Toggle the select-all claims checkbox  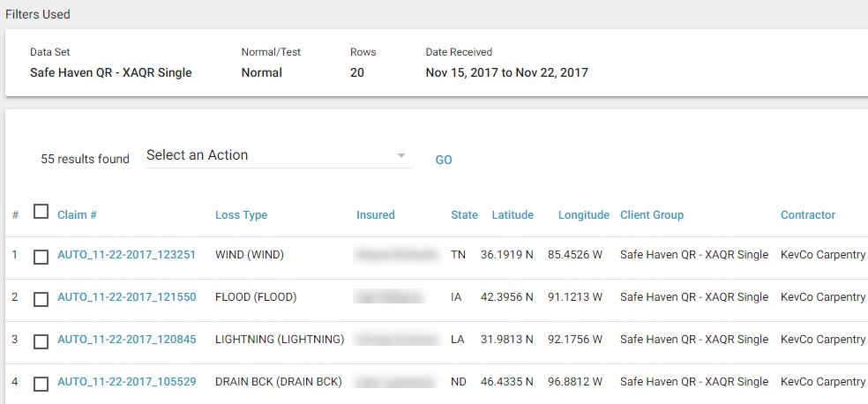coord(41,212)
